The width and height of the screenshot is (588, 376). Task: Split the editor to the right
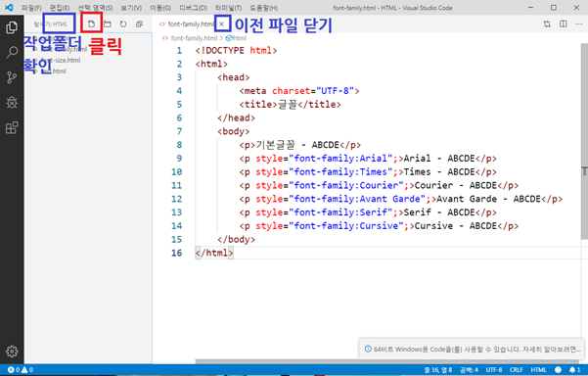[564, 24]
